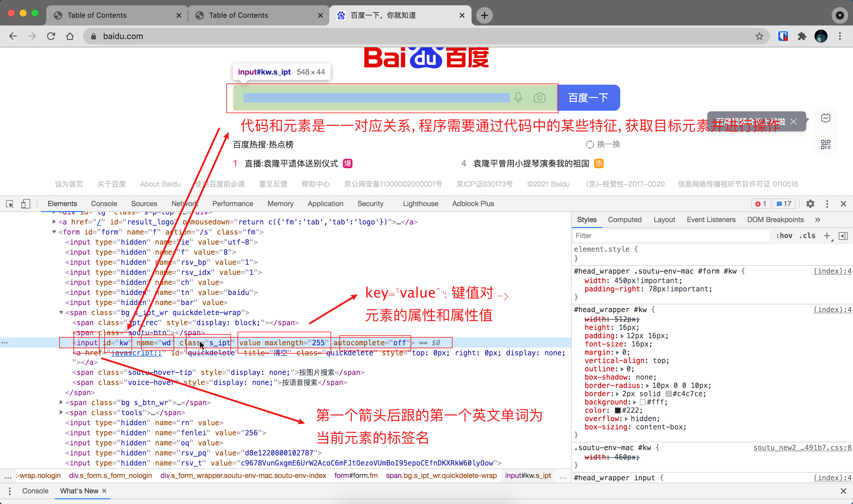The height and width of the screenshot is (504, 853).
Task: Open the Computed styles tab
Action: coord(624,220)
